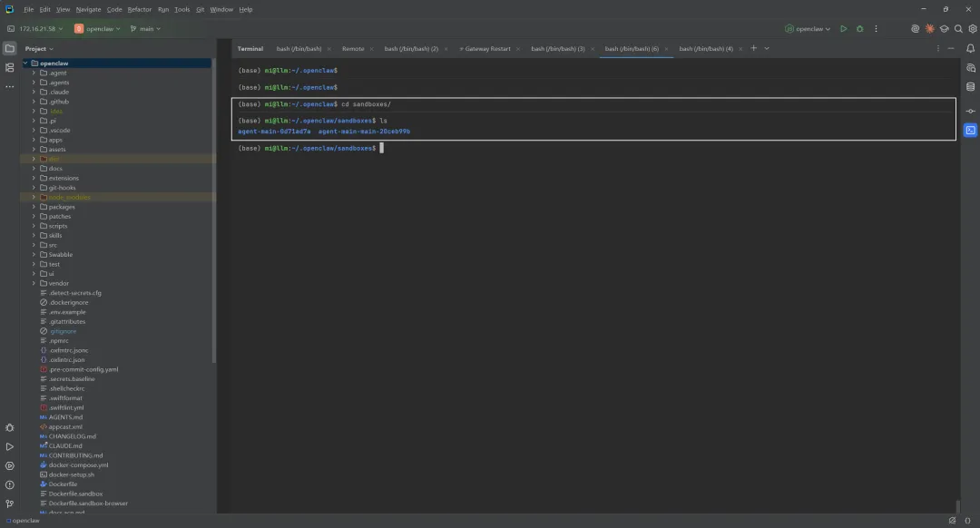
Task: Open the Git tool window icon
Action: pos(9,504)
